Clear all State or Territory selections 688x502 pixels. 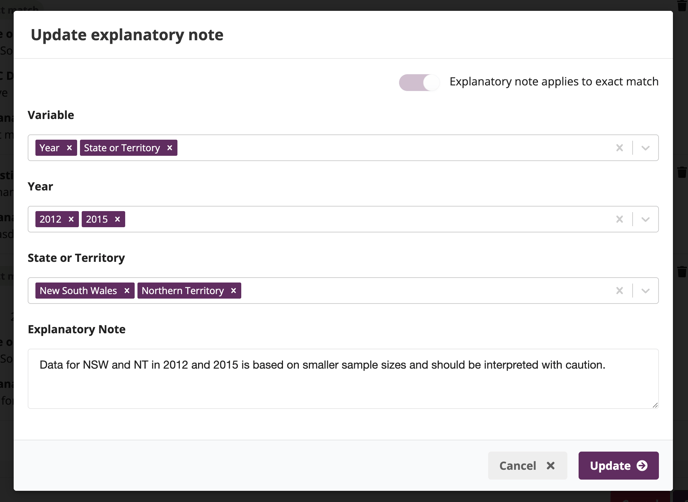(x=619, y=290)
